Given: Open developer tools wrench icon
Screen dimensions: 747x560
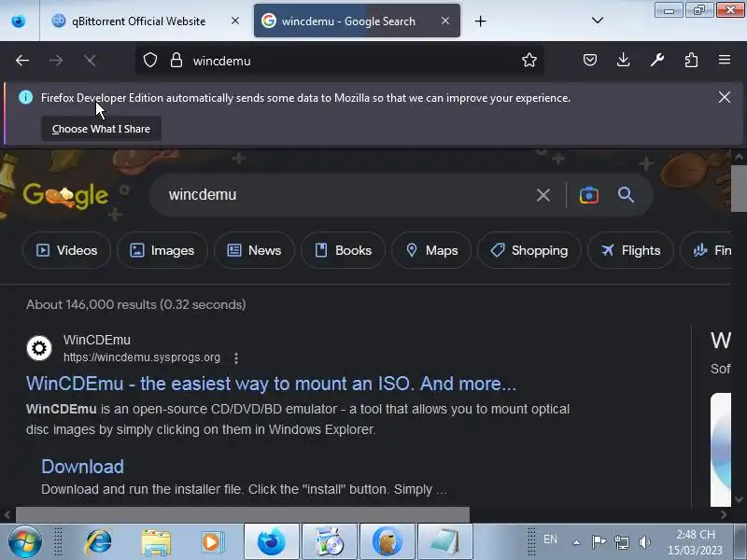Looking at the screenshot, I should pyautogui.click(x=657, y=60).
